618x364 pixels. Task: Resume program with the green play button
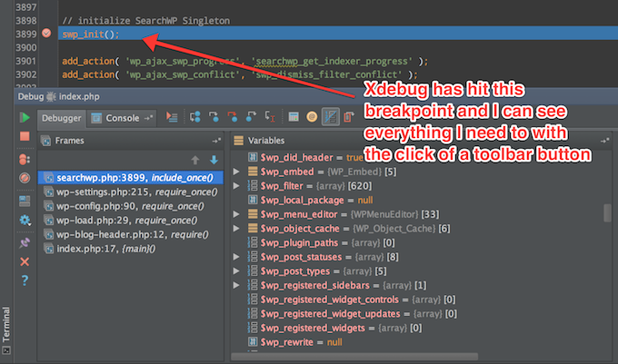tap(25, 117)
